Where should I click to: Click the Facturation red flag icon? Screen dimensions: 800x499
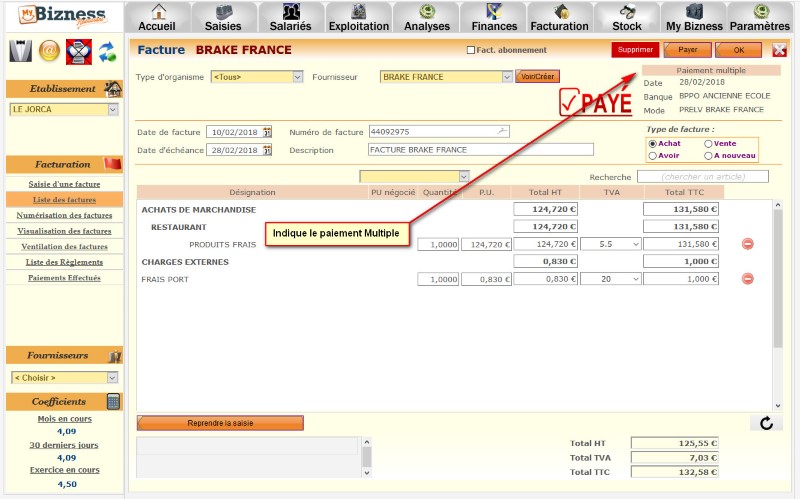[113, 164]
